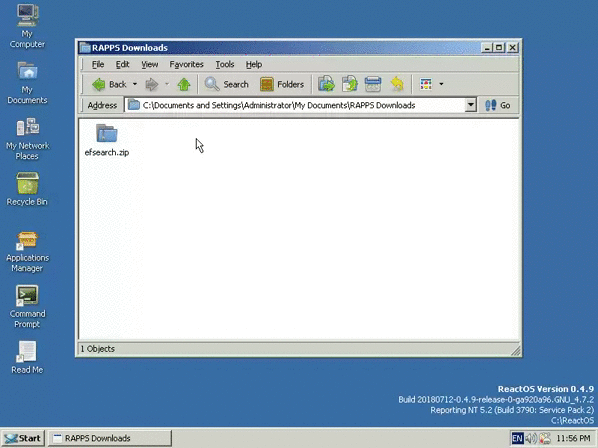The height and width of the screenshot is (448, 598).
Task: Minimize the RAPPS Downloads window
Action: pos(486,48)
